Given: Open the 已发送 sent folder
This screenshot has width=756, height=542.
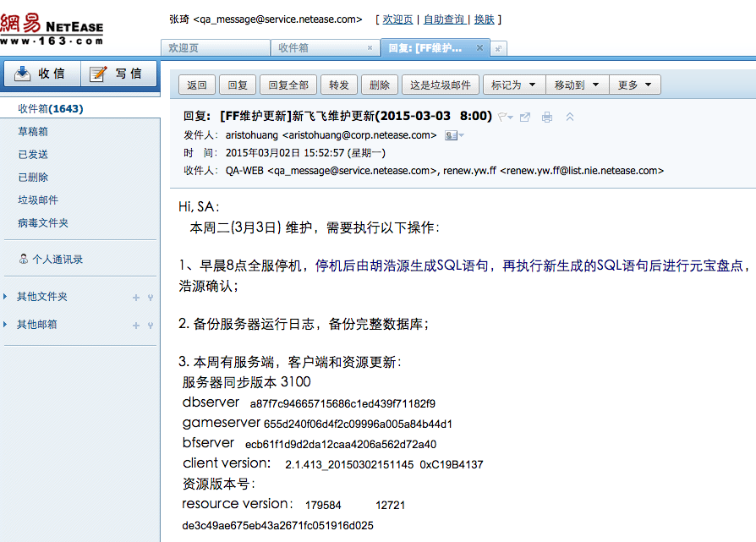Looking at the screenshot, I should pos(33,154).
